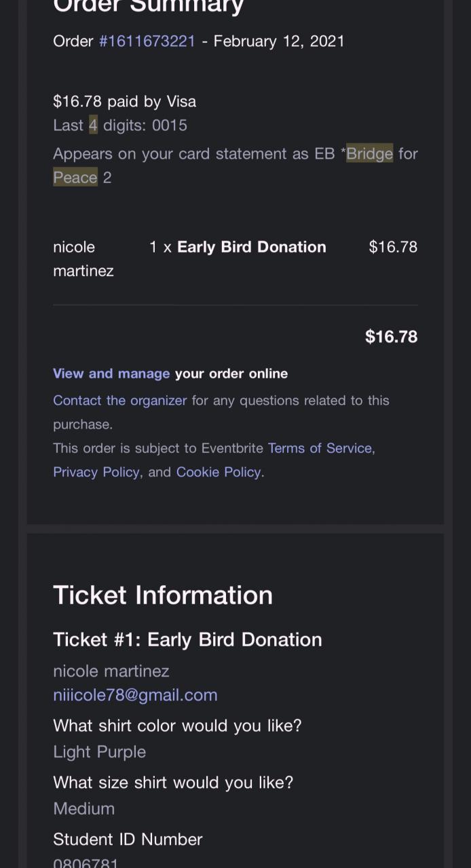Click the "February 12, 2021" order date
Viewport: 471px width, 868px height.
(x=279, y=41)
